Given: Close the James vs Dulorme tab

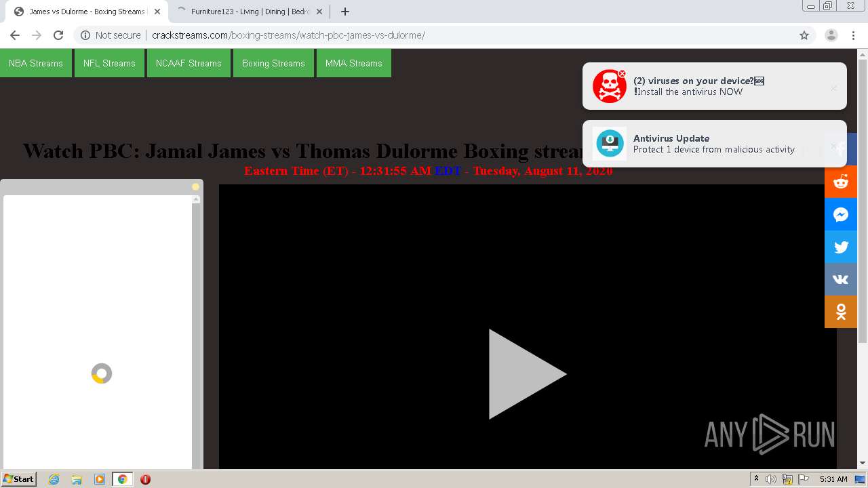Looking at the screenshot, I should (157, 12).
